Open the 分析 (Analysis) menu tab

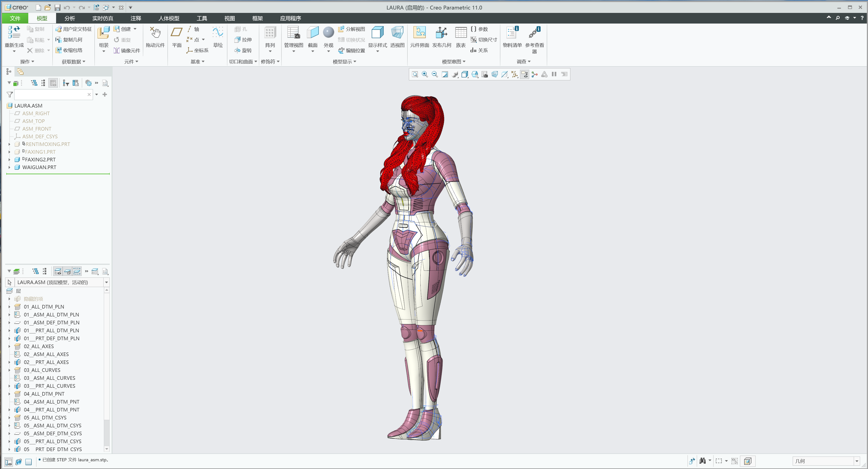[x=69, y=18]
